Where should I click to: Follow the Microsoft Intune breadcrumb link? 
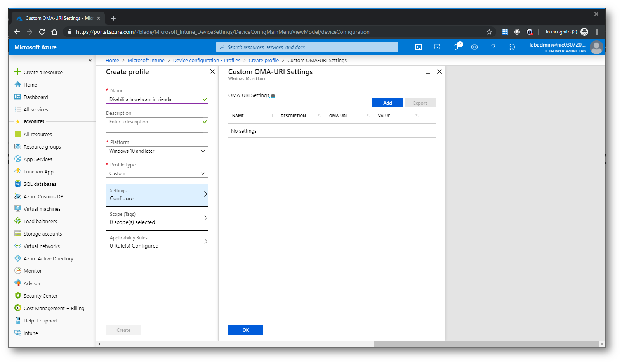point(146,60)
